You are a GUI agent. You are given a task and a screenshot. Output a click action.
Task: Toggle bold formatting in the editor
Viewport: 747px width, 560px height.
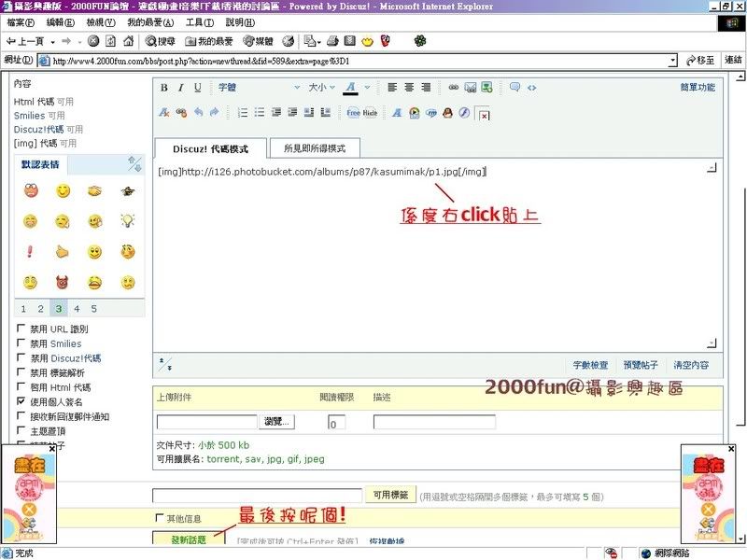point(164,88)
